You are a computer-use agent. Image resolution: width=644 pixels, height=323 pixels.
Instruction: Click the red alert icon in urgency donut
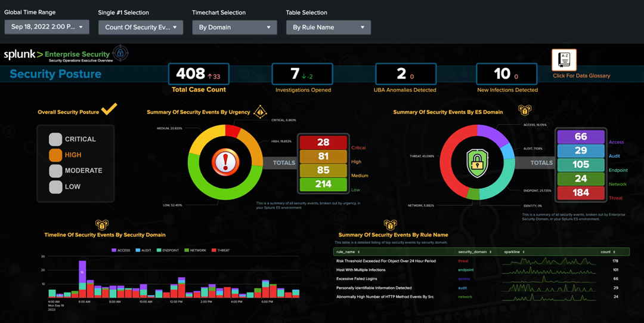(226, 161)
